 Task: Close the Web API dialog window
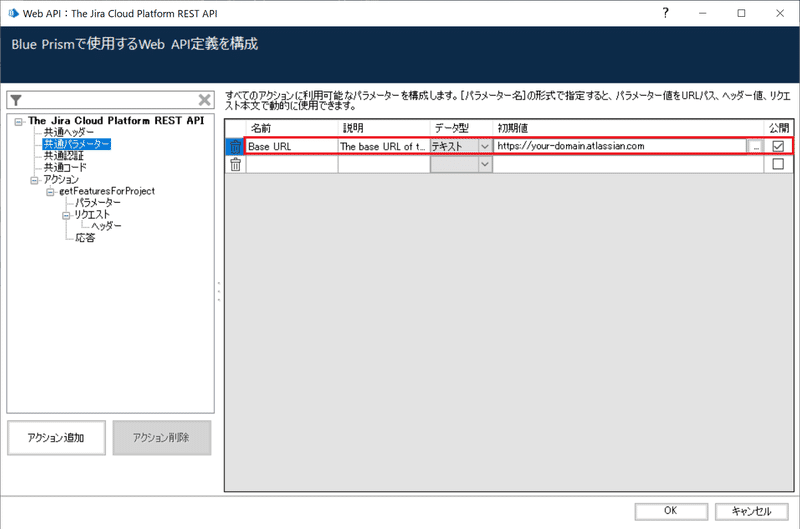click(780, 13)
